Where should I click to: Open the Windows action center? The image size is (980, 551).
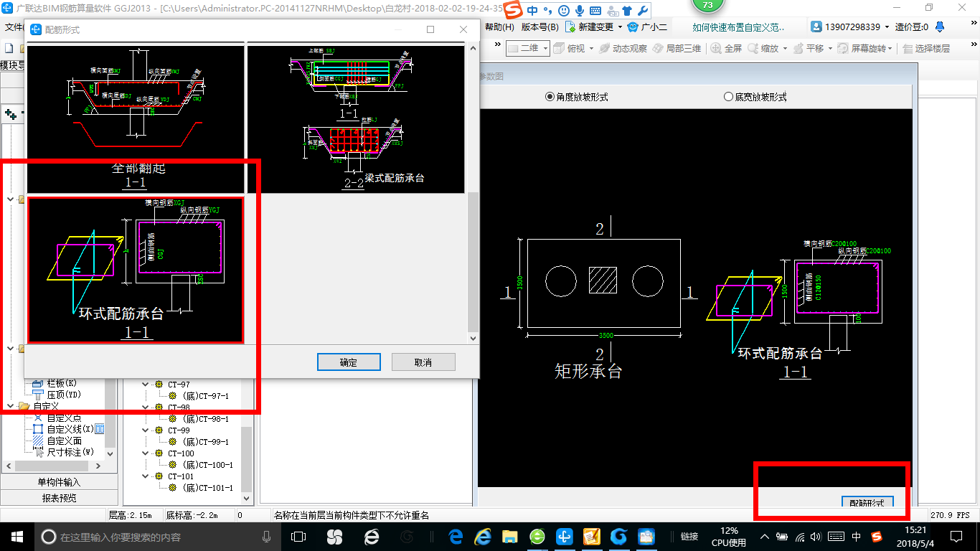(956, 536)
